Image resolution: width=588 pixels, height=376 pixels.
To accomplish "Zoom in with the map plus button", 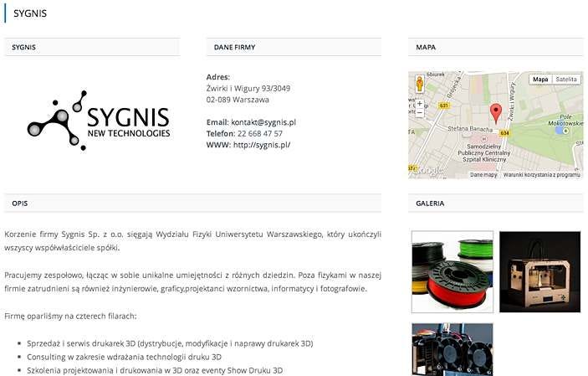I will click(x=420, y=103).
